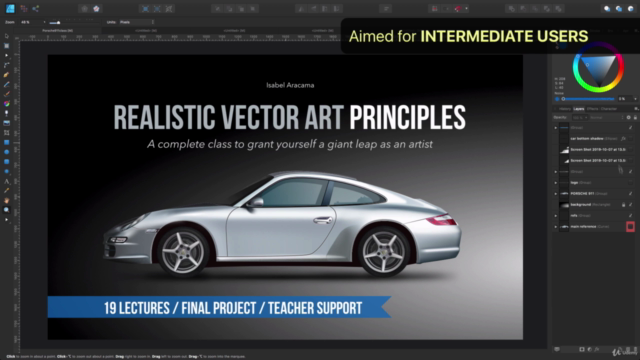Image resolution: width=640 pixels, height=360 pixels.
Task: Select the Rounded Rectangle tool
Action: tap(7, 162)
